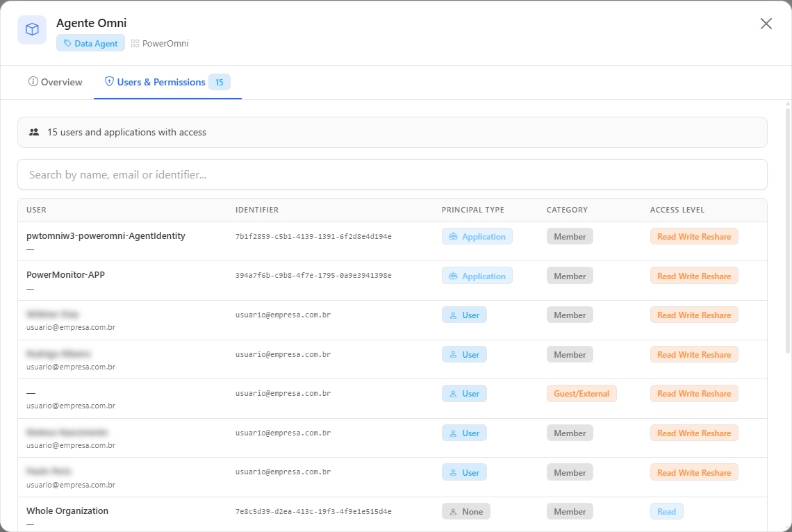Click the Application badge for pwtomniw3-poweromni-AgentIdentity
This screenshot has height=532, width=792.
tap(477, 236)
